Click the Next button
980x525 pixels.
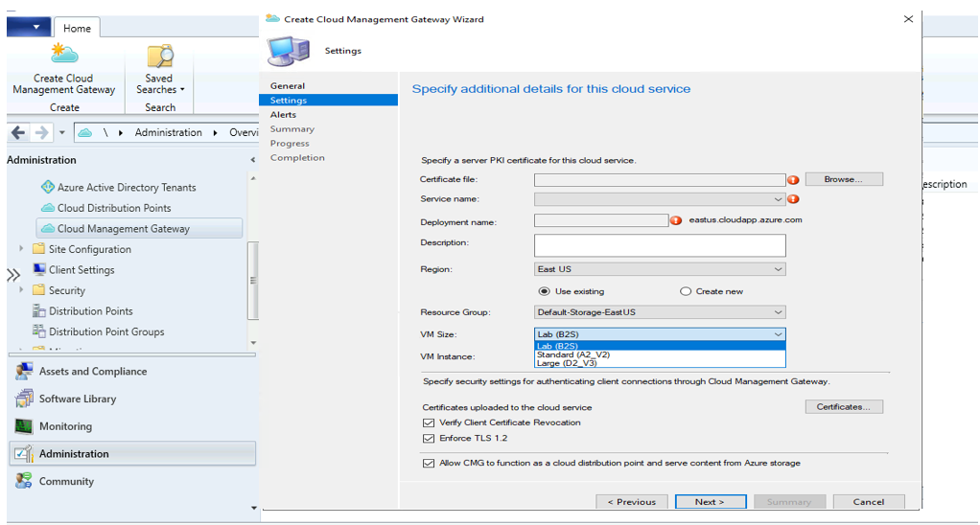point(711,502)
